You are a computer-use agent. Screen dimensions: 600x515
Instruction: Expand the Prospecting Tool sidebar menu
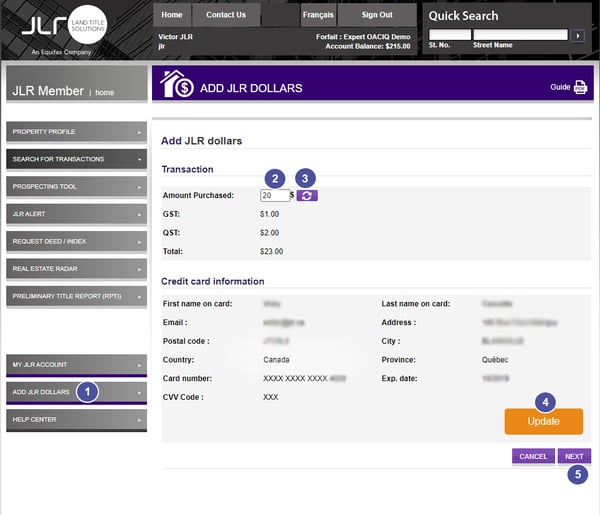coord(77,187)
